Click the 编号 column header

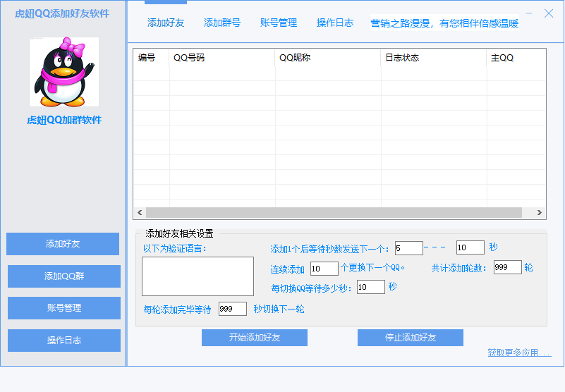[x=151, y=58]
